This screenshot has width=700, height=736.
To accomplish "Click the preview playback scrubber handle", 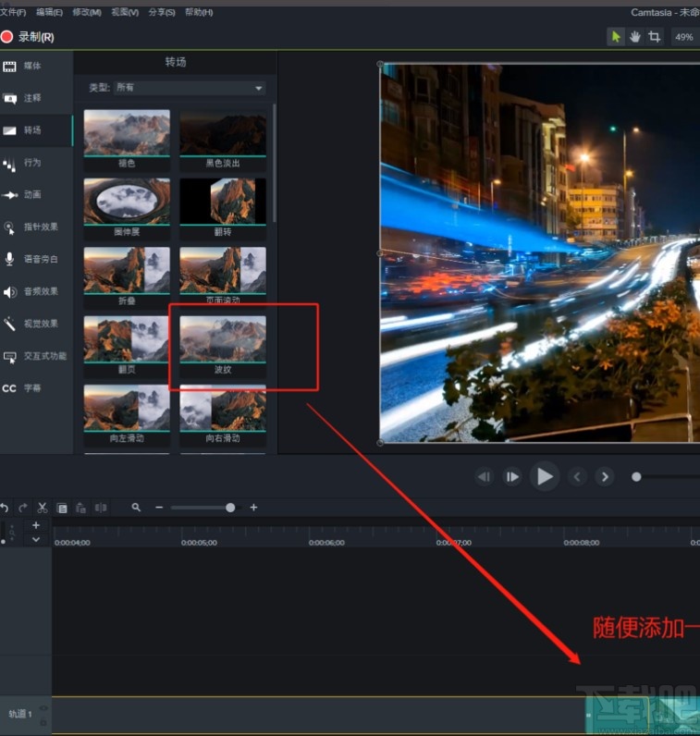I will point(636,477).
